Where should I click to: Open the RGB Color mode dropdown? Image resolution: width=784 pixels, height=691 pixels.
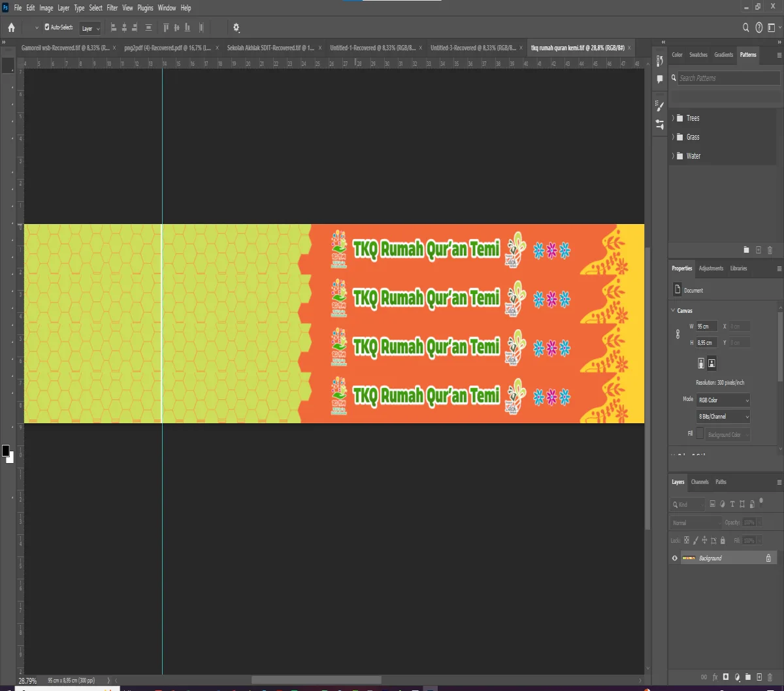point(723,400)
